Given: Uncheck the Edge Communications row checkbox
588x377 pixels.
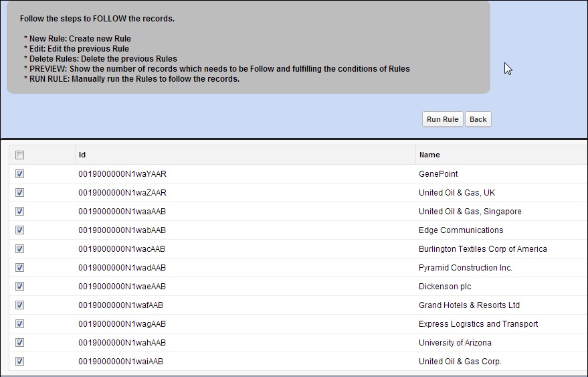Looking at the screenshot, I should (19, 230).
